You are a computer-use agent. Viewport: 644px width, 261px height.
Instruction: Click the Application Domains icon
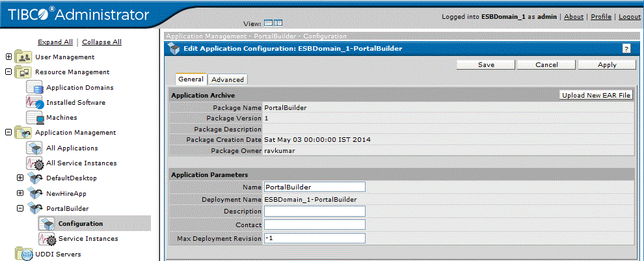[35, 87]
